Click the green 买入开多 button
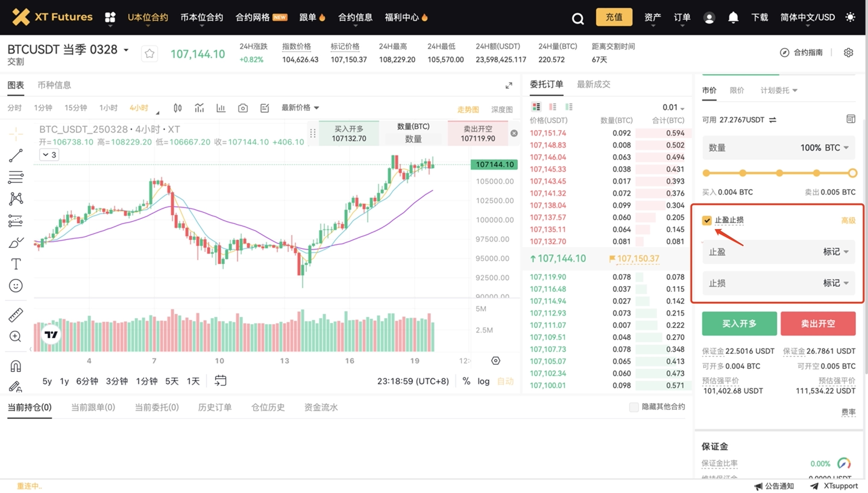868x493 pixels. coord(739,324)
